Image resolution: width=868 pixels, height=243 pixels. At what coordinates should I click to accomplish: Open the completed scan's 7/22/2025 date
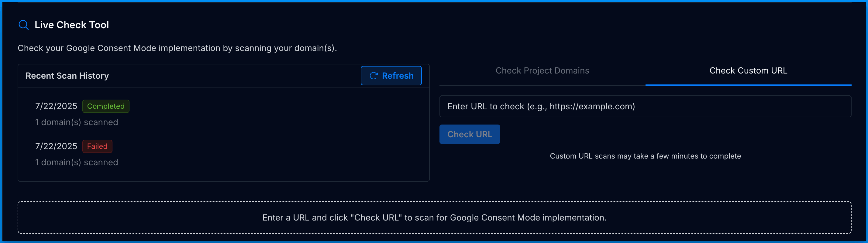click(x=56, y=106)
